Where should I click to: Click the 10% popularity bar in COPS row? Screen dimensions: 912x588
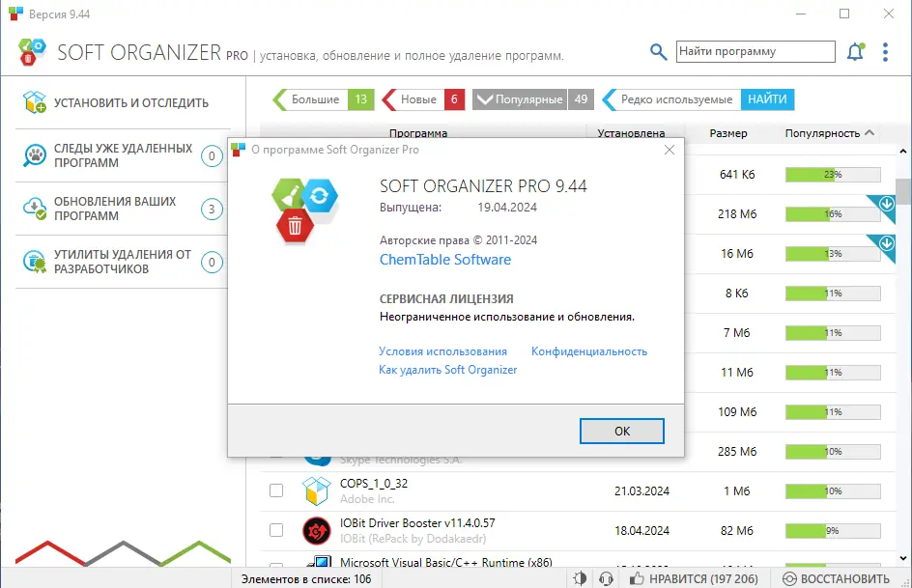pyautogui.click(x=833, y=491)
